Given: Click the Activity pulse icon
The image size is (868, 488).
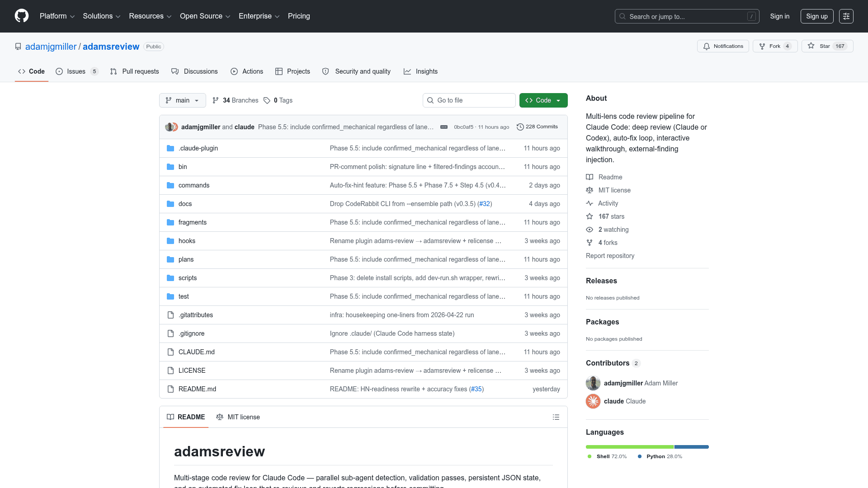Looking at the screenshot, I should (x=590, y=203).
